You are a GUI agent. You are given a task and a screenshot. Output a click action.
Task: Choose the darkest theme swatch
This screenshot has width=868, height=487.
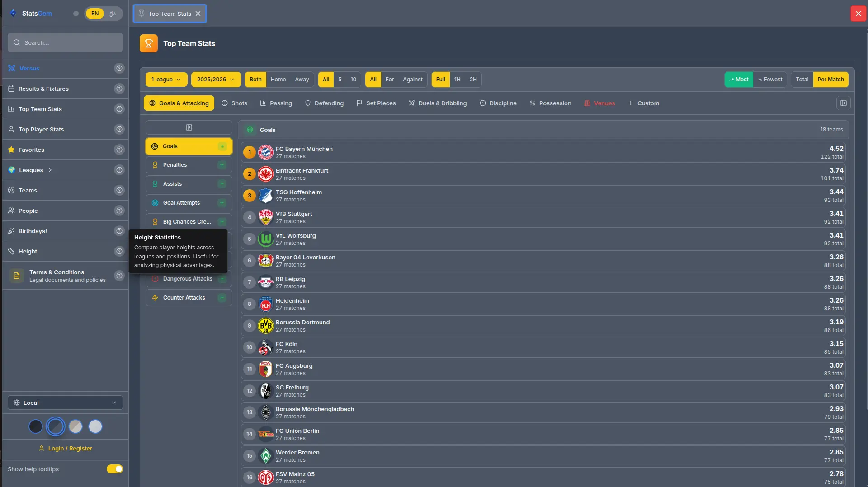coord(35,426)
